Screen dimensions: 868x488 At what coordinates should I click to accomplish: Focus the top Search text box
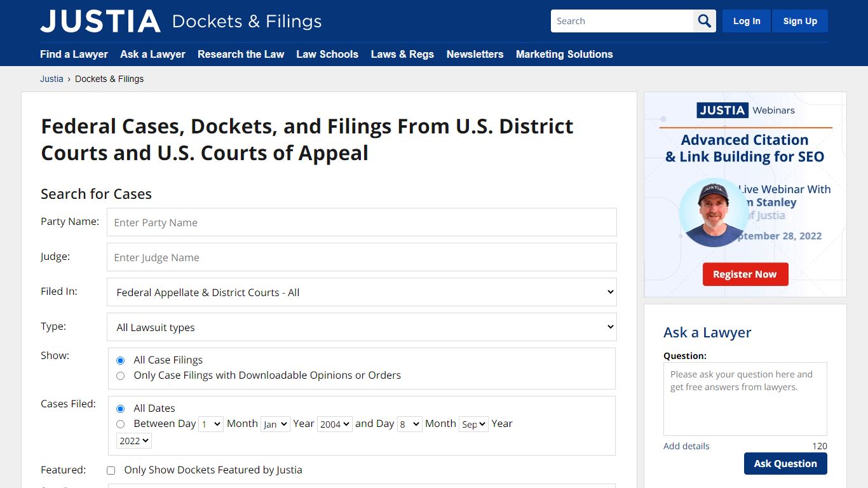click(x=622, y=21)
